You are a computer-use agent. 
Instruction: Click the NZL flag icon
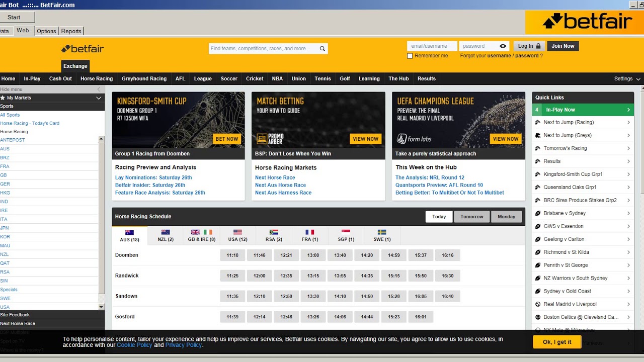166,232
